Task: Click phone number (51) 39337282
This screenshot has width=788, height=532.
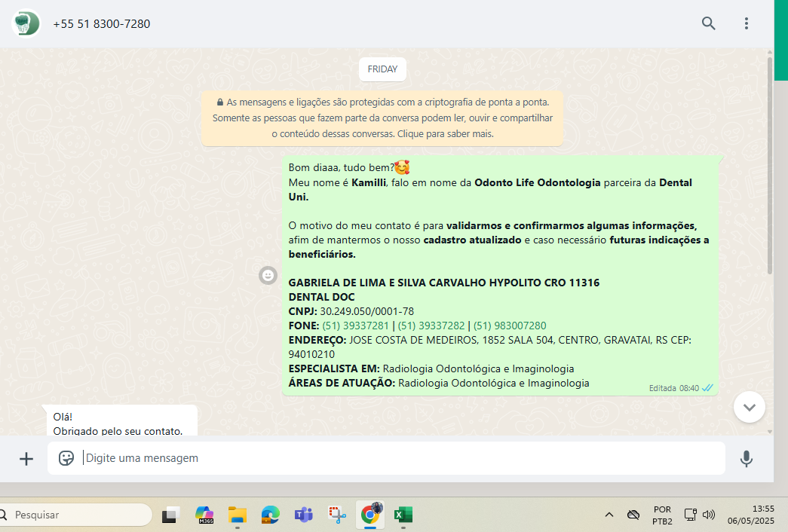Action: [431, 326]
